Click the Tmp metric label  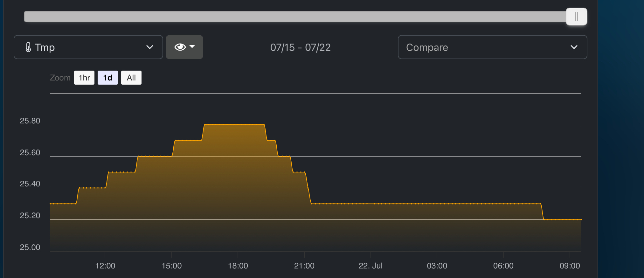click(x=45, y=47)
